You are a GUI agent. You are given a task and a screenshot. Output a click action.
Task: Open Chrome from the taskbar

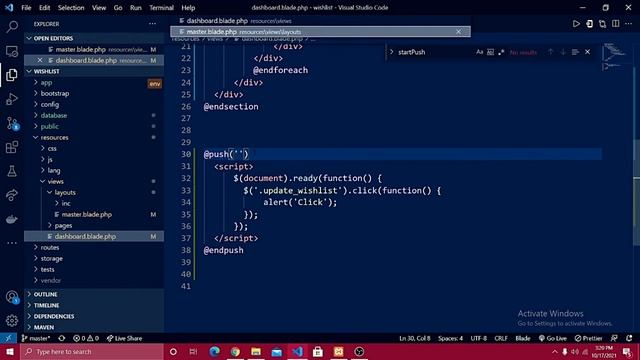tap(235, 352)
